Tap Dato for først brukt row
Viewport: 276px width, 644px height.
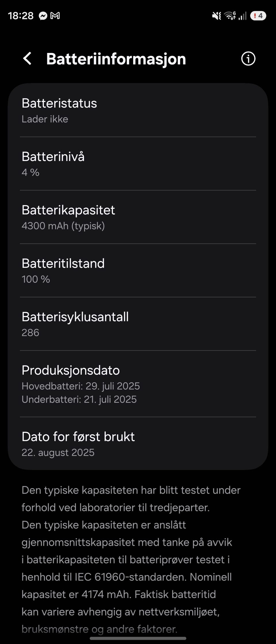pos(138,444)
